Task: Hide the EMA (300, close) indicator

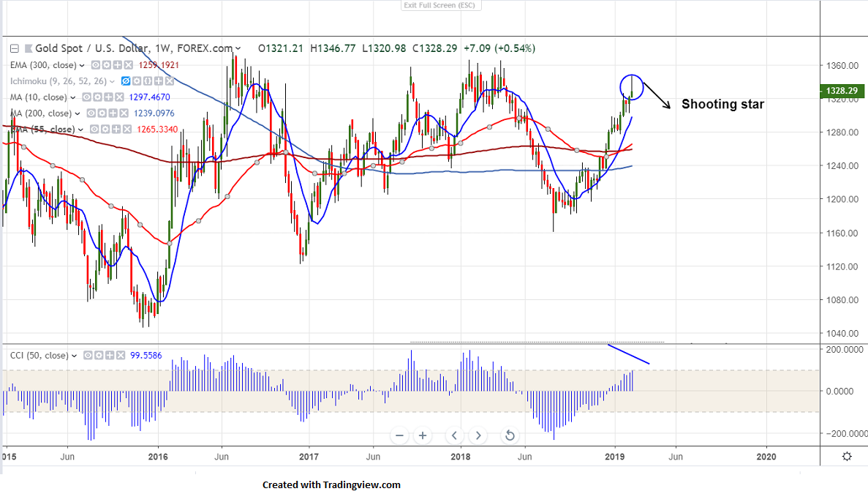Action: point(96,65)
